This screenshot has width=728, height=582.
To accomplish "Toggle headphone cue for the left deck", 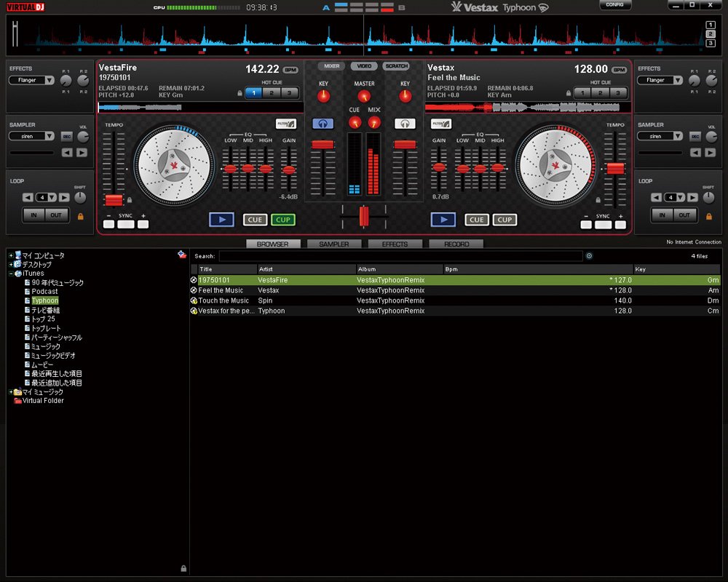I will click(323, 124).
